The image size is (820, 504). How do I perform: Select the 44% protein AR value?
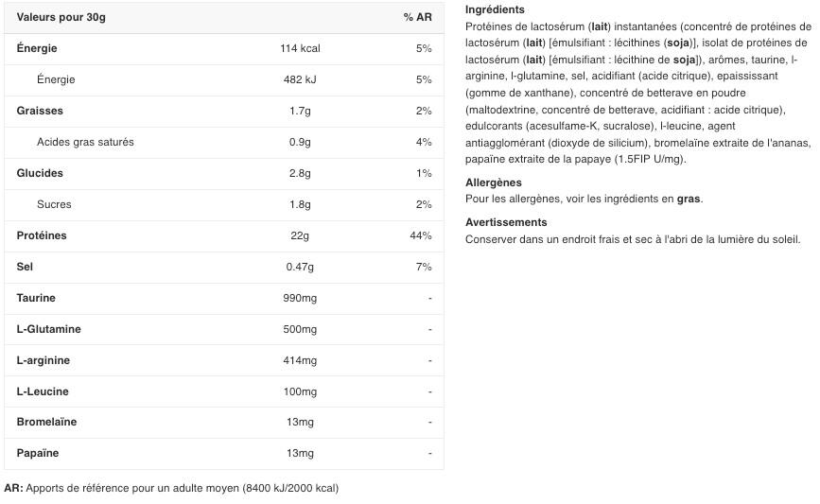point(421,235)
